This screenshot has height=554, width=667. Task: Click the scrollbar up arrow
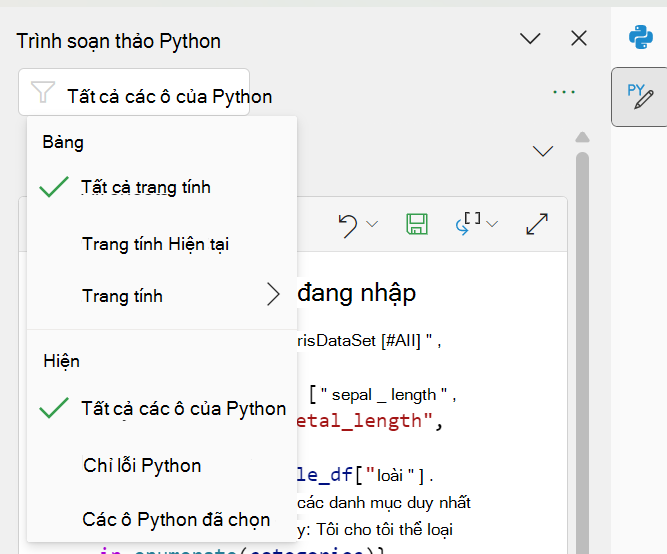(x=582, y=137)
